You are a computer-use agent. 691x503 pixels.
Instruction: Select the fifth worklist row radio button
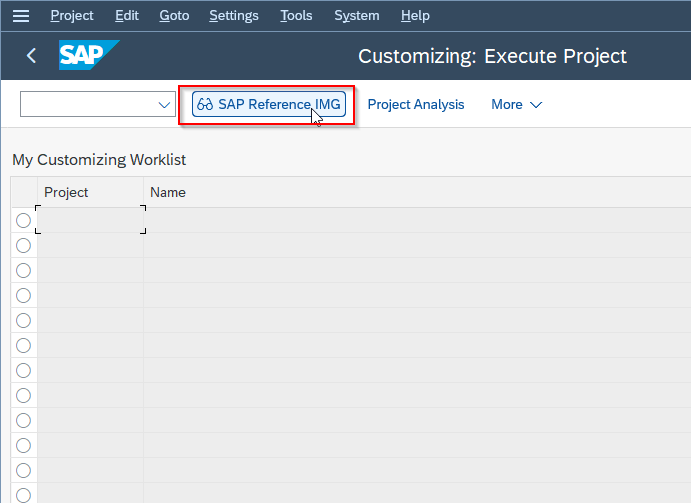pyautogui.click(x=23, y=320)
